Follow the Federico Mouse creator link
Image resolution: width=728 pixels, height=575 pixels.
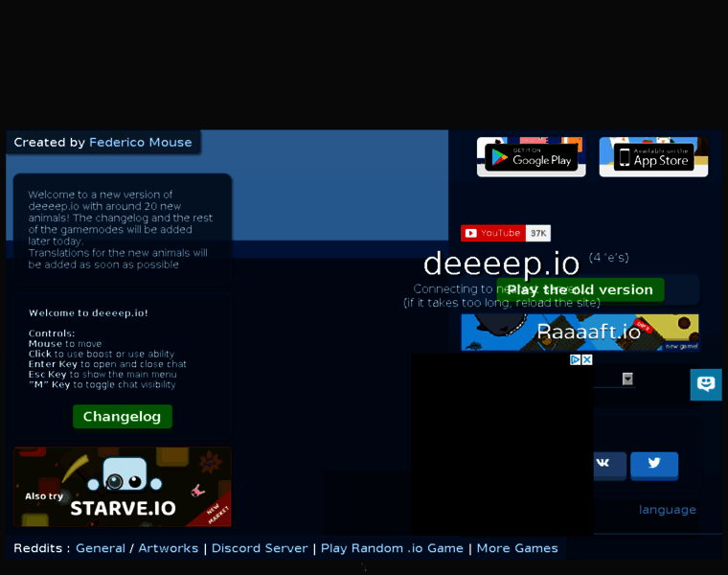coord(140,142)
